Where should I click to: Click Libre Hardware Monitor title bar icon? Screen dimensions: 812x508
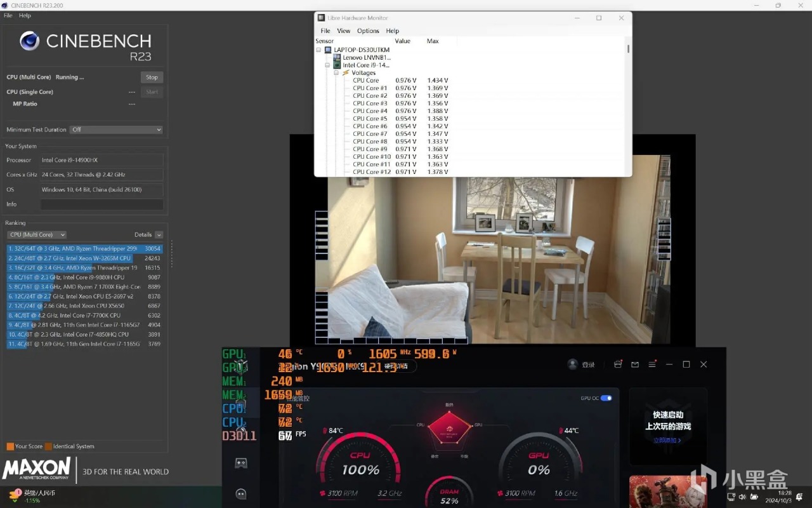coord(321,18)
